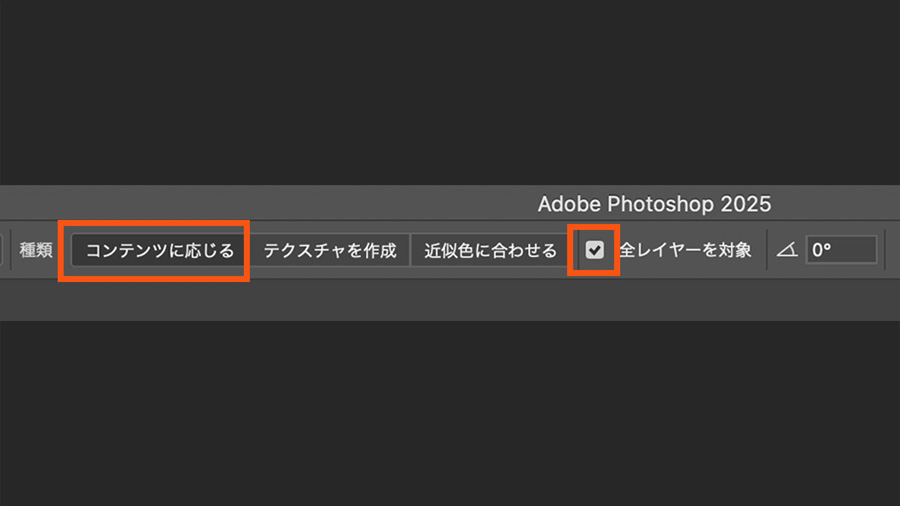Click the 種類 label in options bar
Screen dimensions: 900x506
point(37,250)
